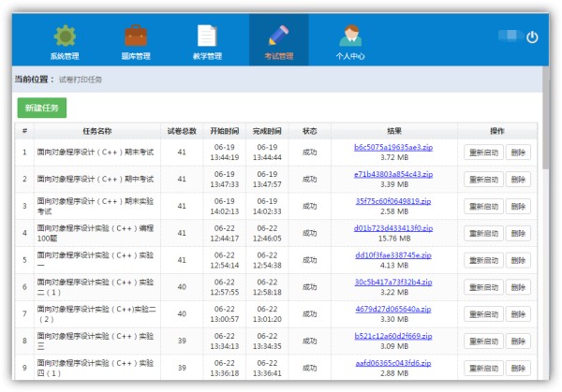Delete task row 1 with 删除
The width and height of the screenshot is (562, 392).
[x=519, y=152]
